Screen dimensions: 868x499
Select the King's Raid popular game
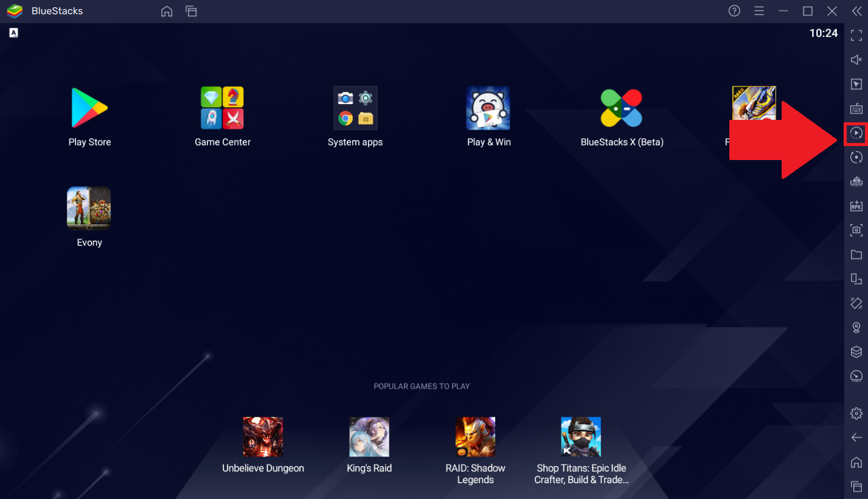[x=369, y=437]
